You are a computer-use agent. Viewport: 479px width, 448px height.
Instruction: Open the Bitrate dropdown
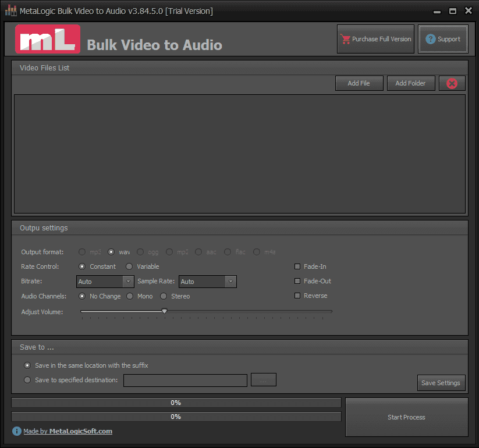pos(105,282)
